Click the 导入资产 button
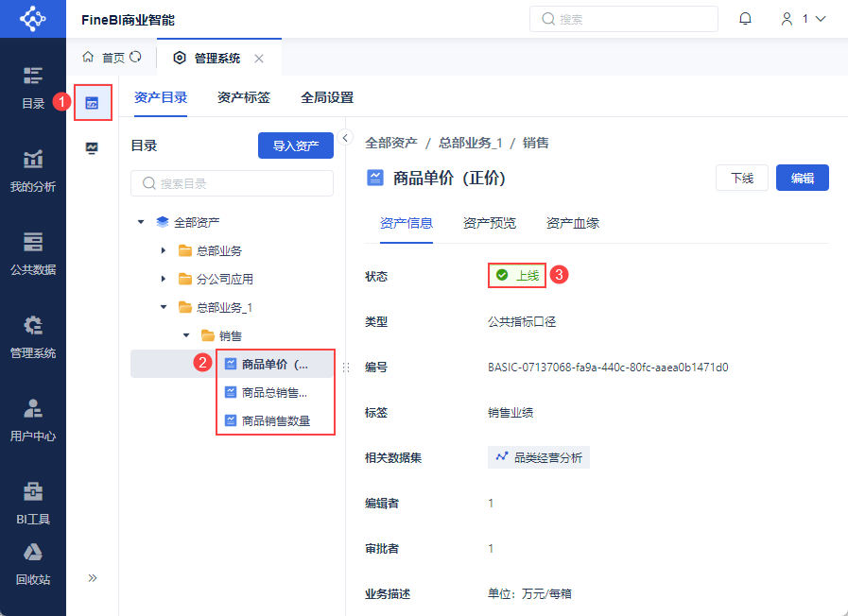The height and width of the screenshot is (616, 848). pos(295,145)
